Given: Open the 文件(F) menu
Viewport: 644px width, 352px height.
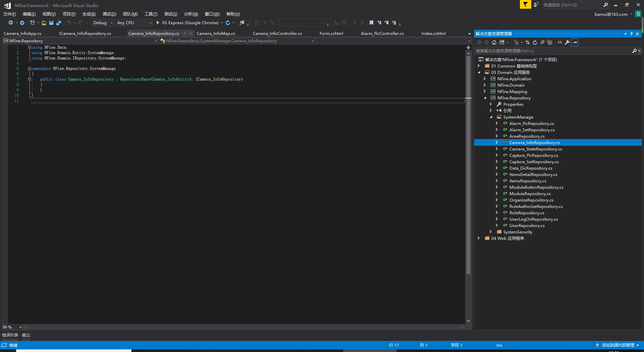Looking at the screenshot, I should tap(10, 14).
